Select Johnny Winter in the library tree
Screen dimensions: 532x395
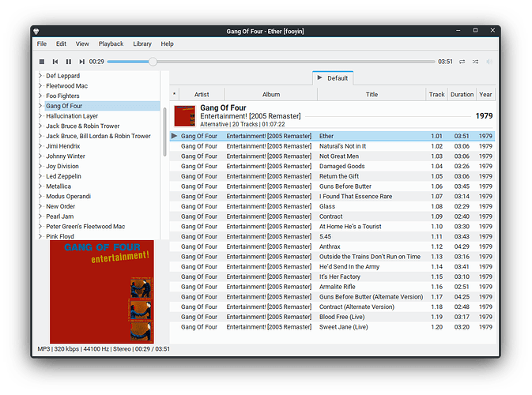(66, 156)
